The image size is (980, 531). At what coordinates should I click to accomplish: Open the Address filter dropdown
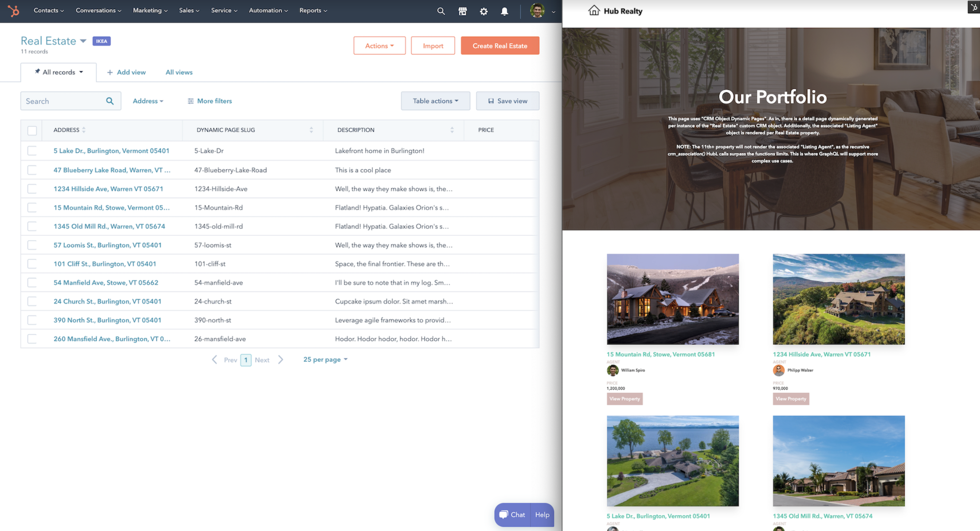tap(148, 101)
